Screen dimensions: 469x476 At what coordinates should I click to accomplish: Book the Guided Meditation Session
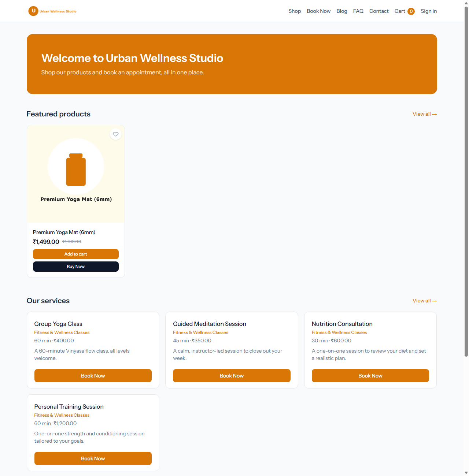[232, 376]
